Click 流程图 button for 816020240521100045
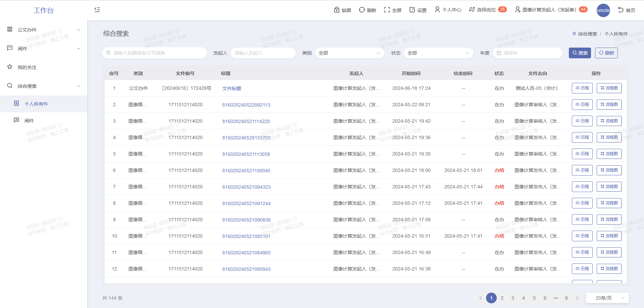The height and width of the screenshot is (308, 644). (609, 170)
